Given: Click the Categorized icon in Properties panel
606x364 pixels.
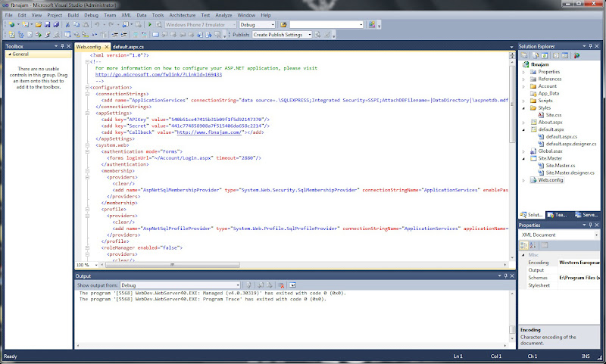Looking at the screenshot, I should tap(524, 245).
